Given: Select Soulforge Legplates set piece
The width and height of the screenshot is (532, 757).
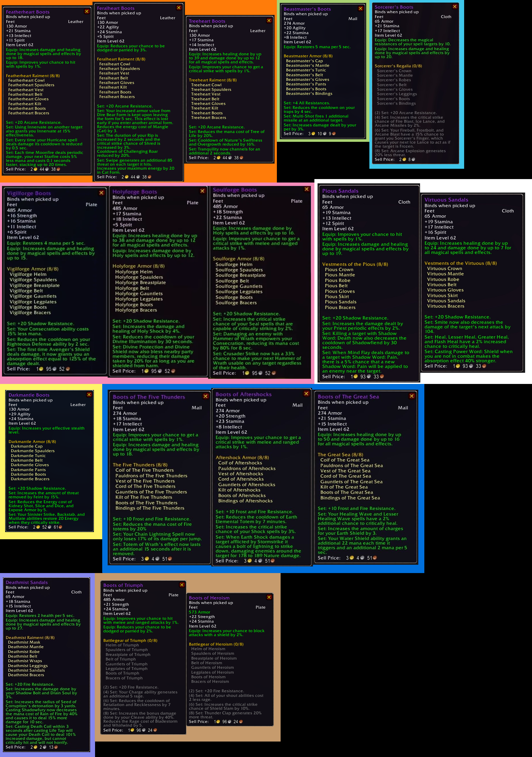Looking at the screenshot, I should click(x=239, y=292).
